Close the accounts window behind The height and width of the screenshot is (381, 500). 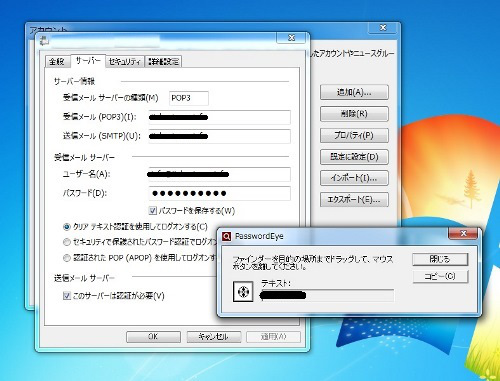[383, 28]
